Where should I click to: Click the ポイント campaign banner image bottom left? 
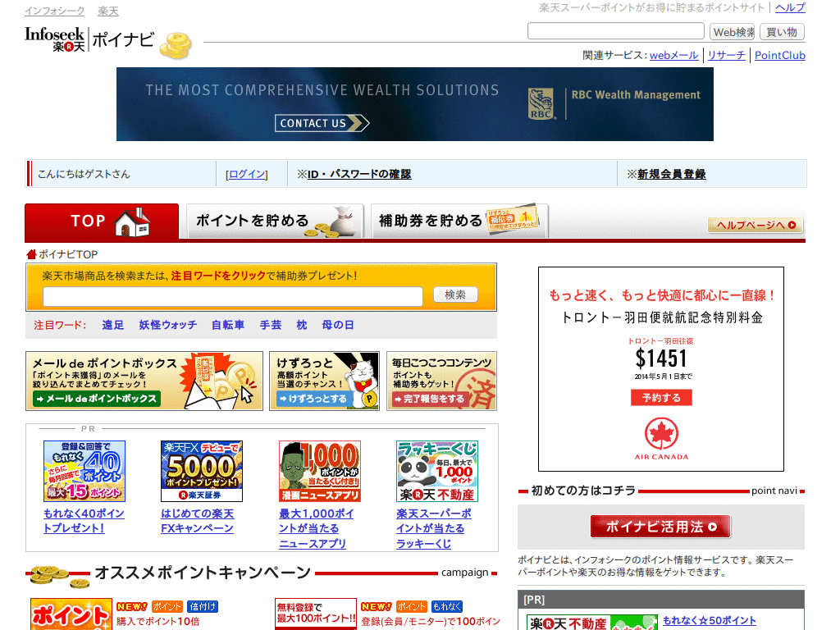point(71,614)
